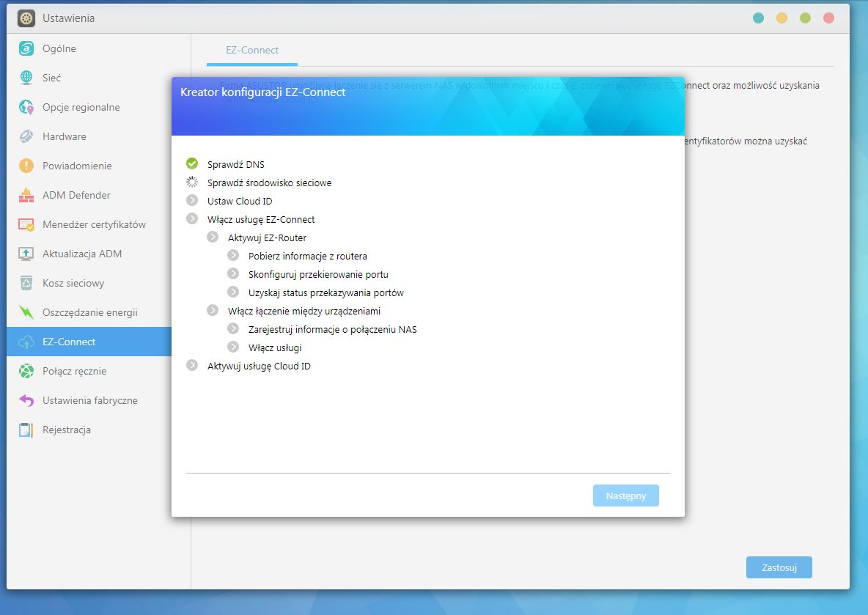The height and width of the screenshot is (615, 868).
Task: Click the Ustaw Cloud ID step text
Action: (x=240, y=201)
